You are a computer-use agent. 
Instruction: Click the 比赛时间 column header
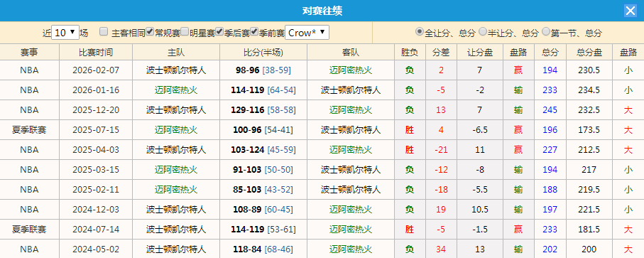tap(96, 52)
